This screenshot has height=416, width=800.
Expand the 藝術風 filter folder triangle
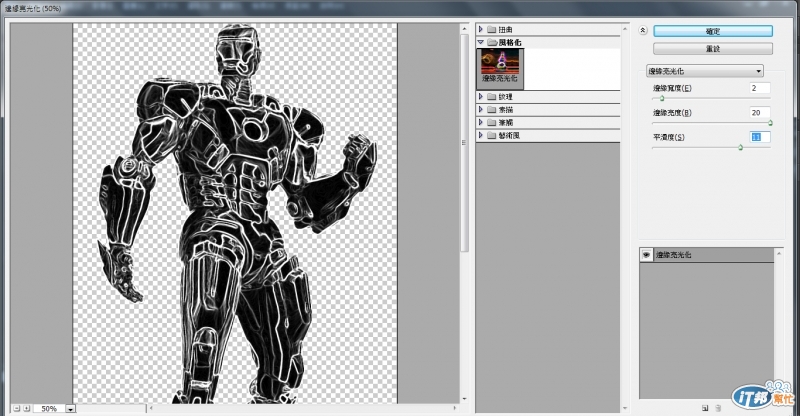pos(481,135)
